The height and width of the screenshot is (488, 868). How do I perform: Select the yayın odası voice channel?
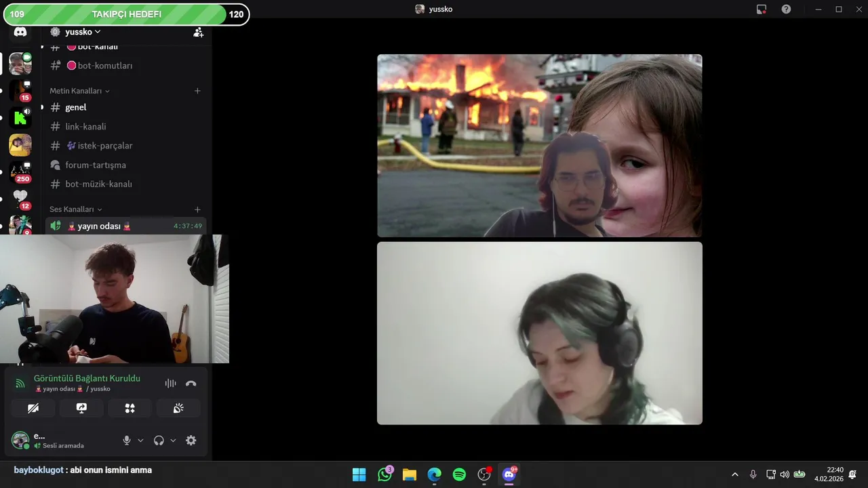click(126, 226)
